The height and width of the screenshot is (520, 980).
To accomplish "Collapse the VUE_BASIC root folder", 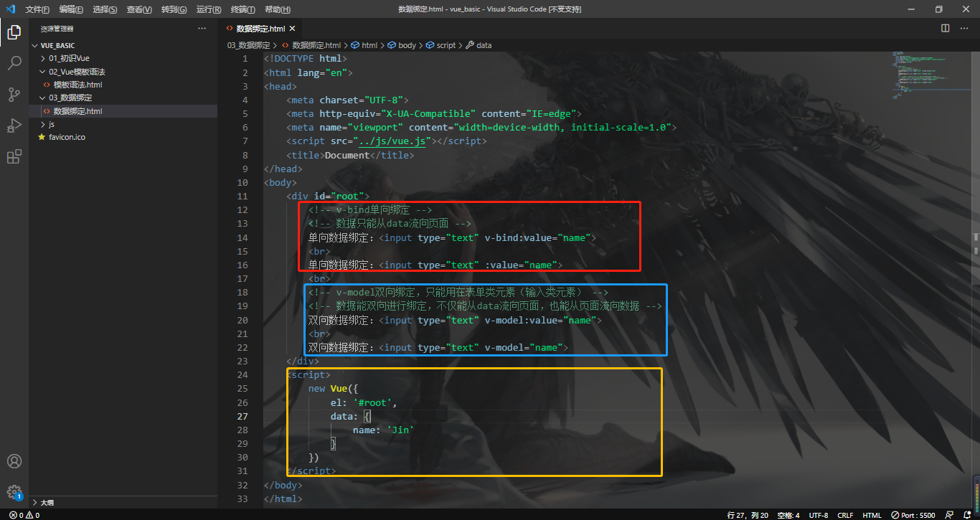I will point(36,45).
